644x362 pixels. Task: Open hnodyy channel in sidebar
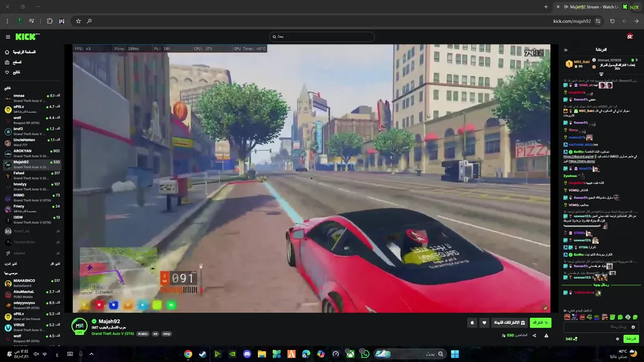[32, 187]
